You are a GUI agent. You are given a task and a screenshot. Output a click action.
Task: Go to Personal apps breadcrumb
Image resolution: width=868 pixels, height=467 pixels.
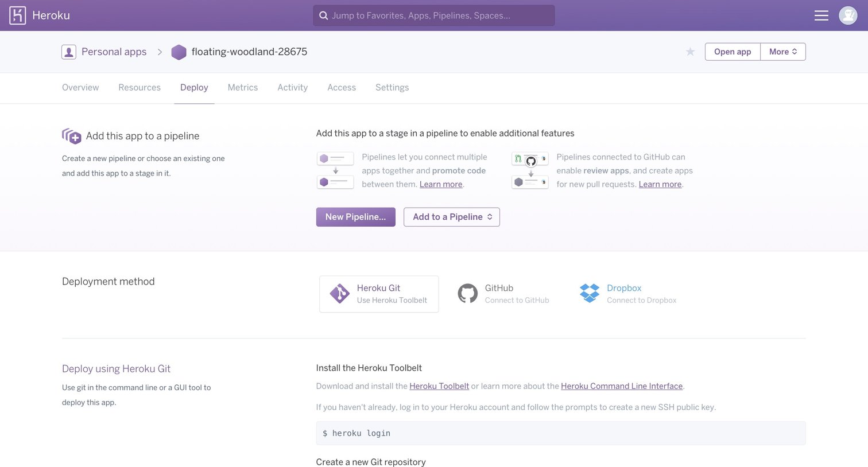click(114, 52)
